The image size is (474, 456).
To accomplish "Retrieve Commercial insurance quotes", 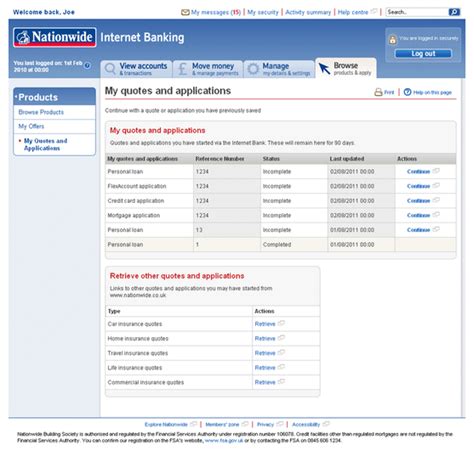I will [x=265, y=382].
